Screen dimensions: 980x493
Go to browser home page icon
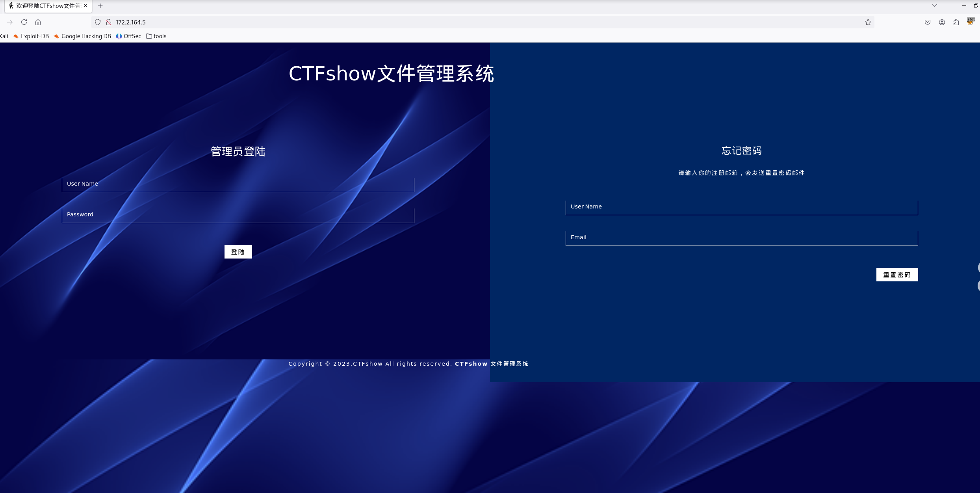(38, 22)
